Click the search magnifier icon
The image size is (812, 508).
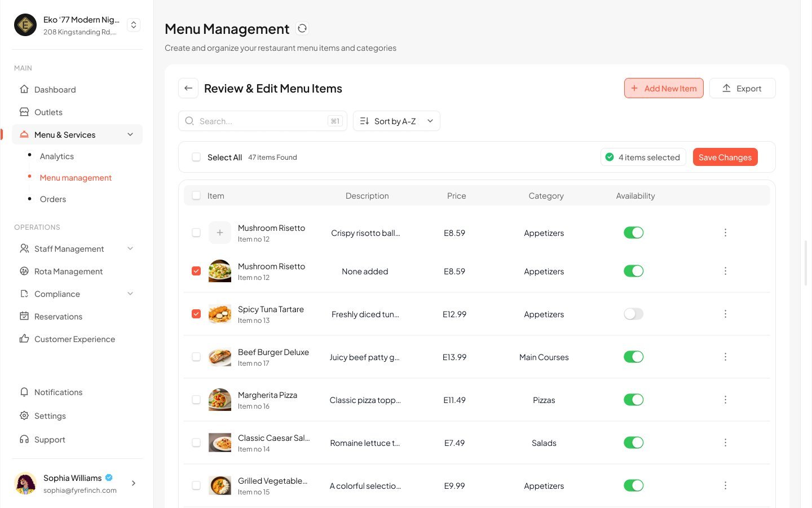(x=189, y=121)
